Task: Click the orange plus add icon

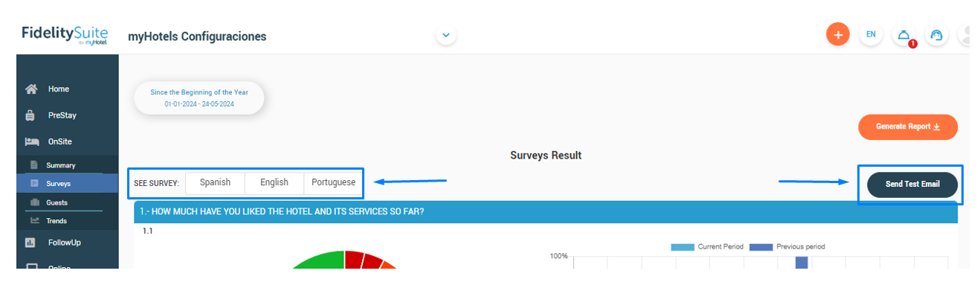Action: pos(838,34)
